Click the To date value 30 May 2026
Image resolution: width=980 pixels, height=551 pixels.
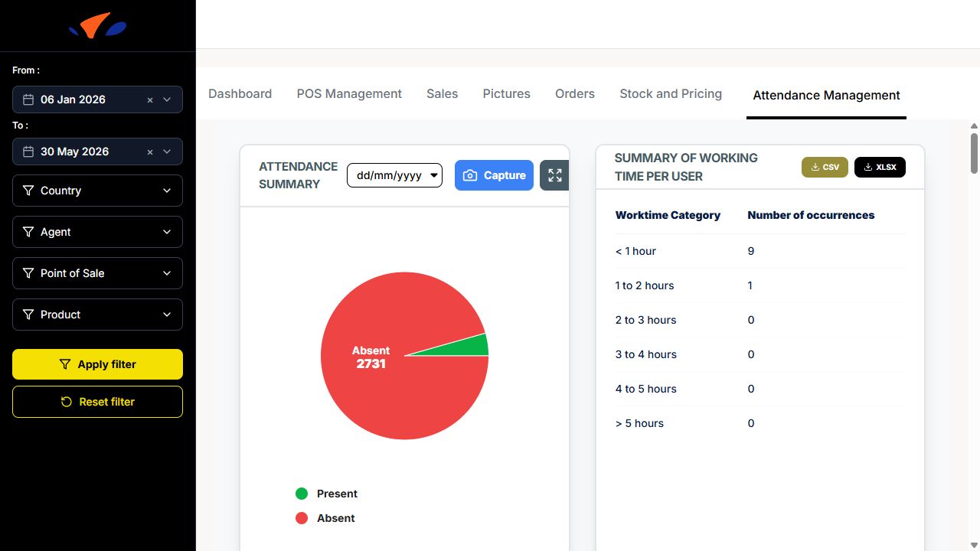[74, 152]
